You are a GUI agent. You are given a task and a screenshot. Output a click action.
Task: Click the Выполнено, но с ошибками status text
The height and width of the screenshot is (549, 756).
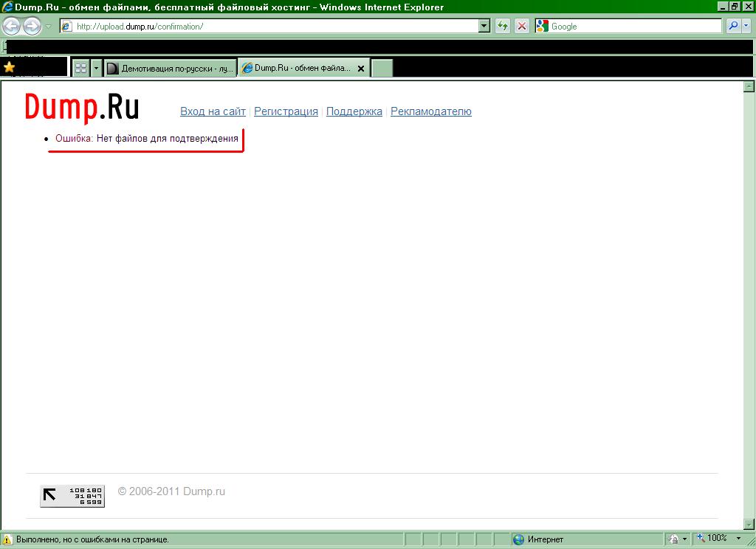tap(92, 539)
